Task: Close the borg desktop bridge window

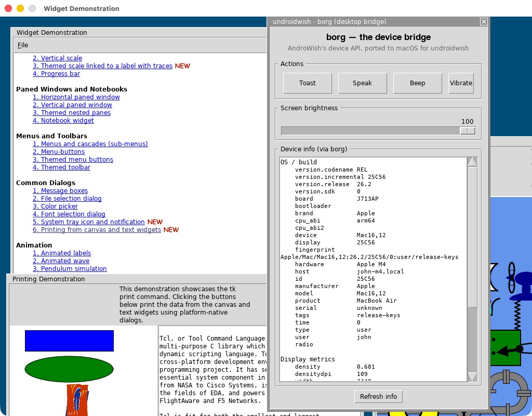Action: click(x=484, y=22)
